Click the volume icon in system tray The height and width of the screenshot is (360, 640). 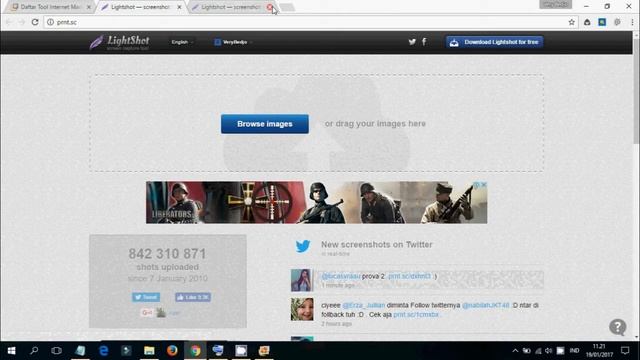tap(549, 351)
